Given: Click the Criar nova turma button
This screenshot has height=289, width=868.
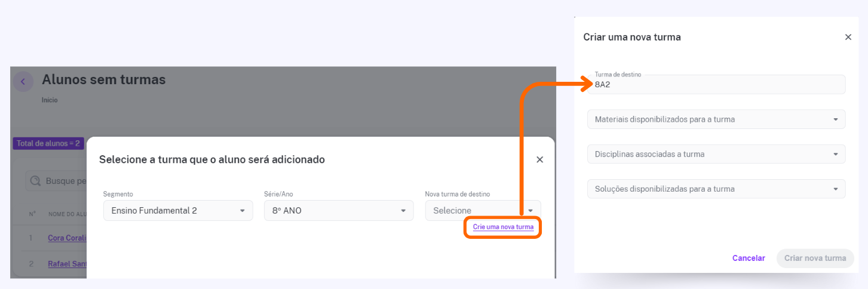Looking at the screenshot, I should (815, 259).
